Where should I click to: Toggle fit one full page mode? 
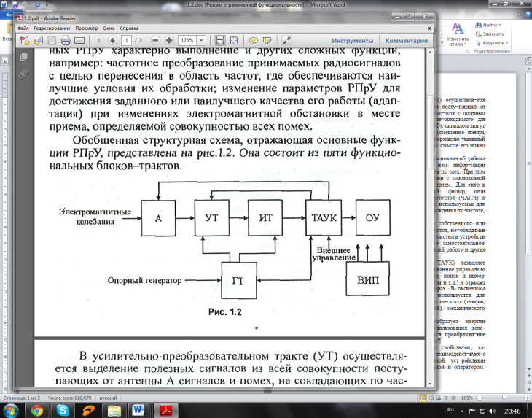(x=234, y=40)
